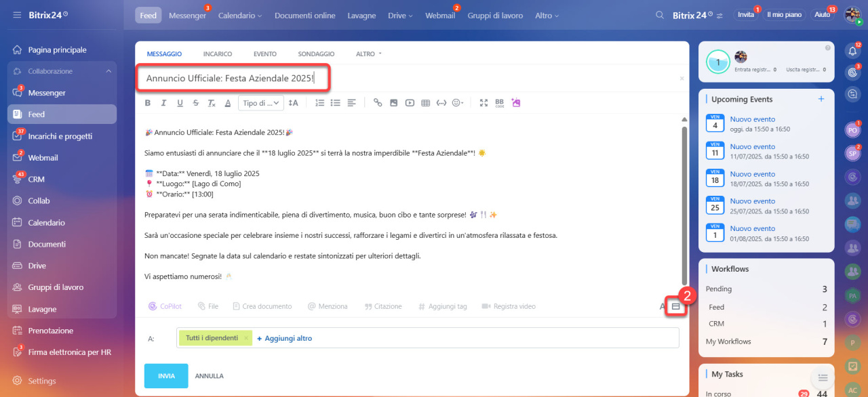Cancel the post with ANNULLA
This screenshot has width=868, height=397.
tap(210, 376)
